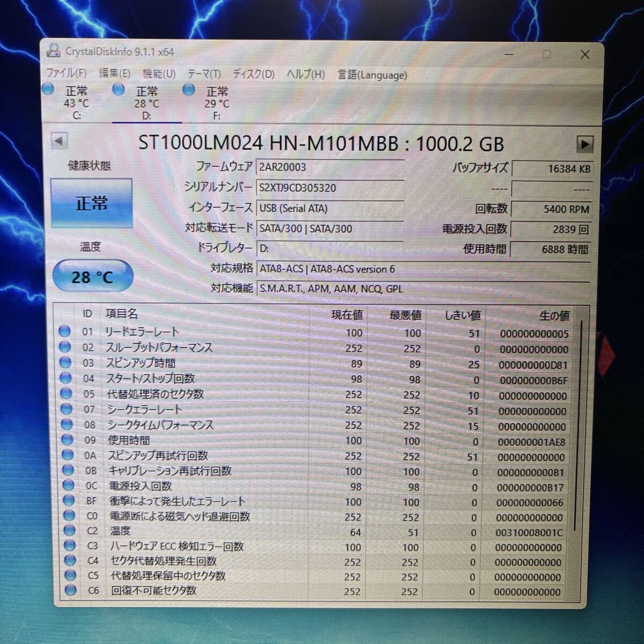Image resolution: width=644 pixels, height=644 pixels.
Task: Click the status icon for ID C3 ハードウェア ECC row
Action: pyautogui.click(x=70, y=546)
